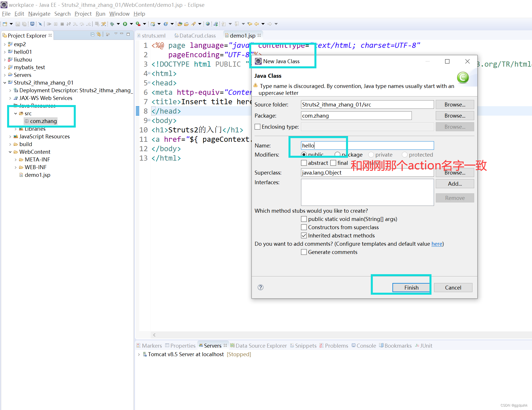Select the protected modifier radio button
The image size is (532, 410).
pos(405,155)
